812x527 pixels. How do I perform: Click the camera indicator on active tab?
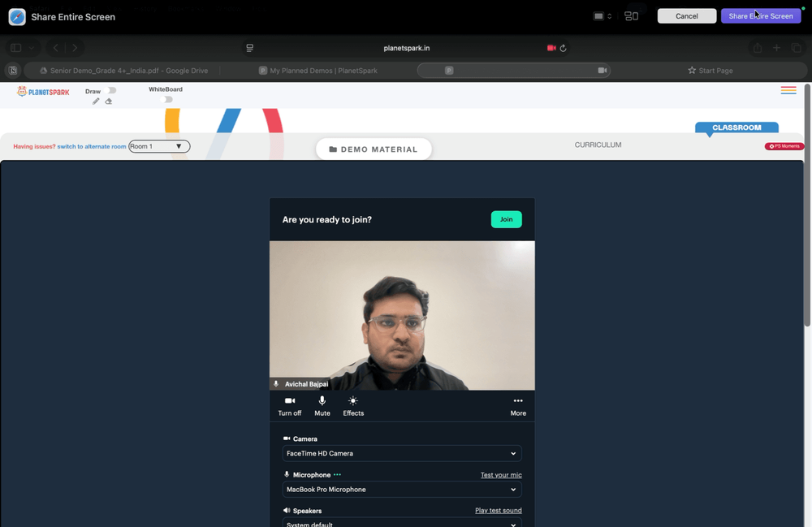click(603, 71)
